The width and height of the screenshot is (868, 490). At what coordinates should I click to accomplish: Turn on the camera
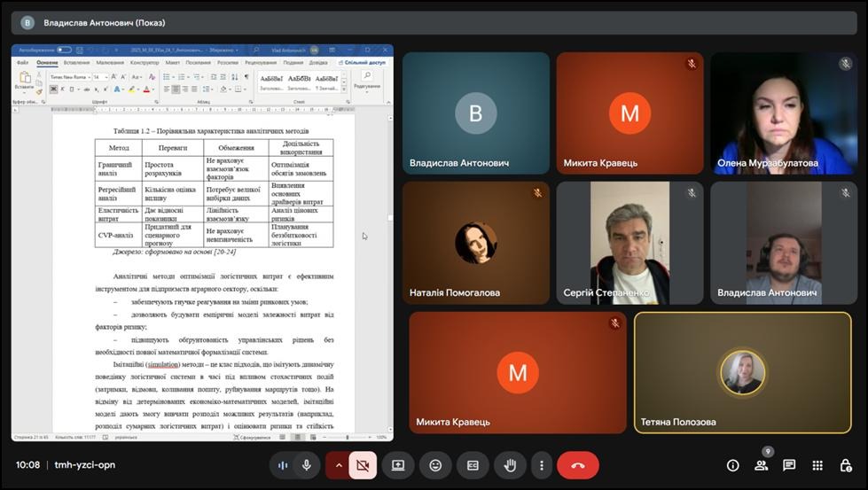click(363, 465)
